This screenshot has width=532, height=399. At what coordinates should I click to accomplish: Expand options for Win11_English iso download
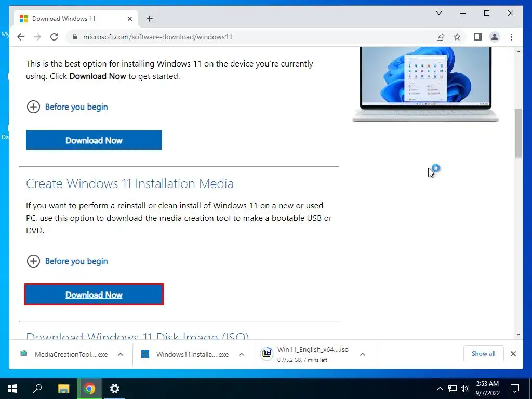tap(362, 354)
